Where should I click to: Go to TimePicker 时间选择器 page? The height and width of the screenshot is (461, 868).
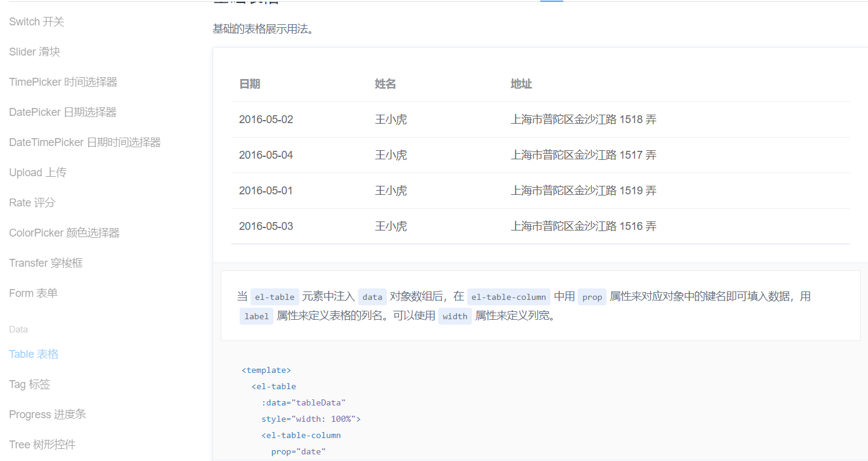[63, 82]
